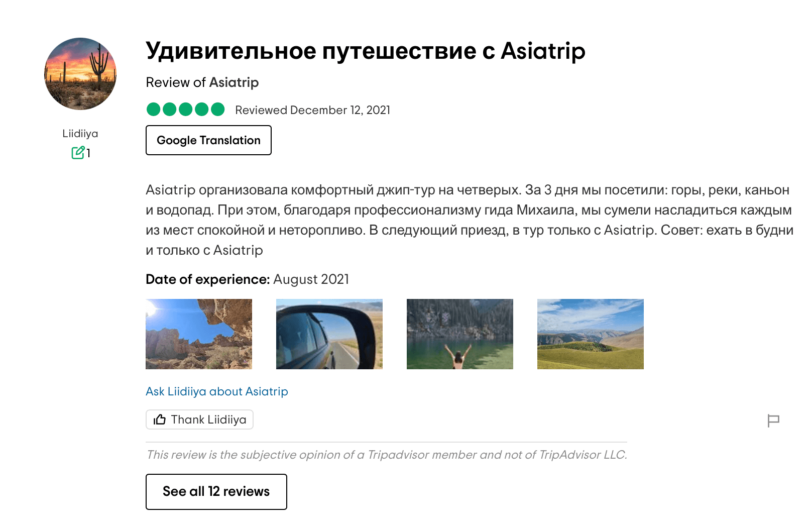
Task: Open the rocky canyon photo thumbnail
Action: (x=199, y=334)
